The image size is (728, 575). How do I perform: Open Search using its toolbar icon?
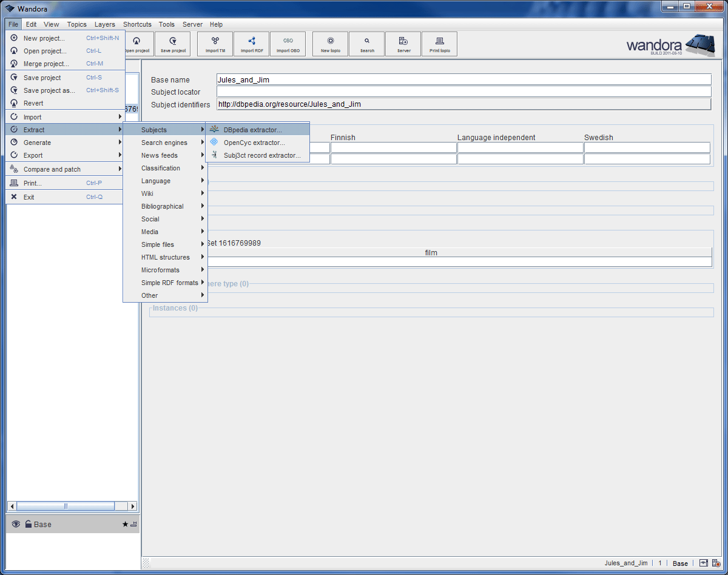366,44
